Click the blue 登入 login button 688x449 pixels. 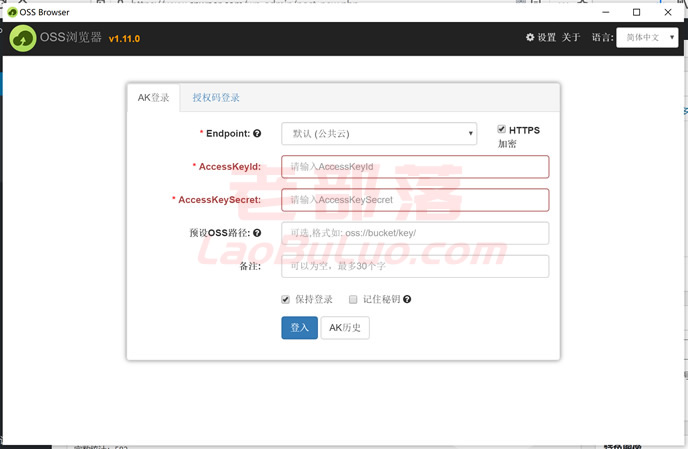pyautogui.click(x=299, y=327)
